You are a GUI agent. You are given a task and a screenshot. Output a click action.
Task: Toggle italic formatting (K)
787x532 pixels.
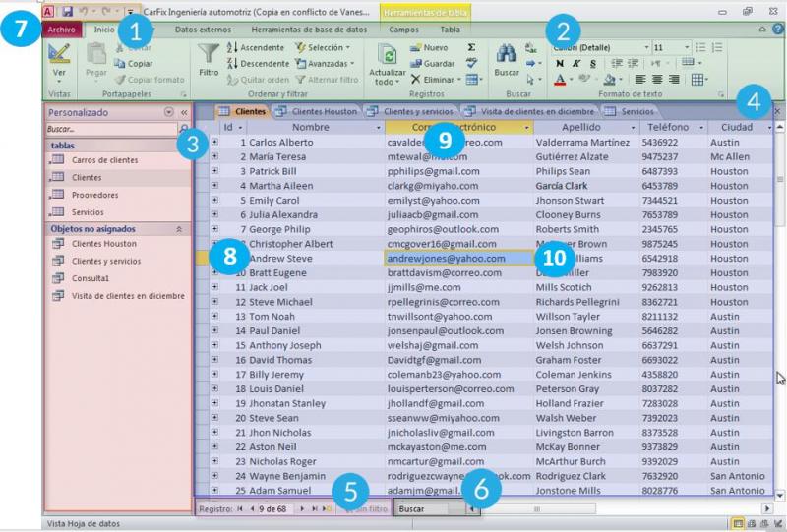coord(575,63)
